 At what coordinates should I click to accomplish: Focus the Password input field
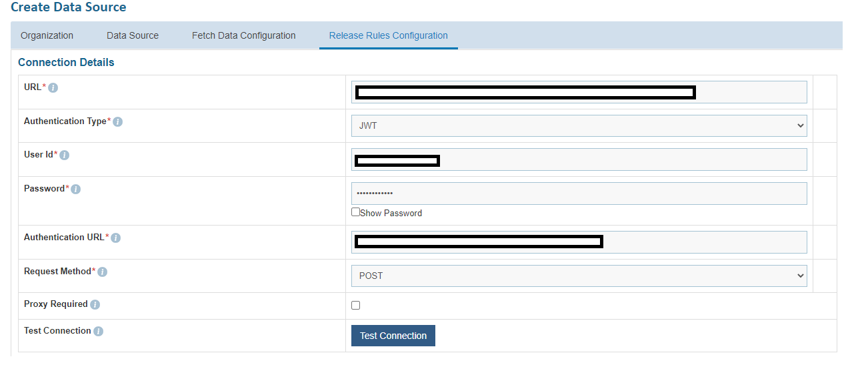(579, 194)
